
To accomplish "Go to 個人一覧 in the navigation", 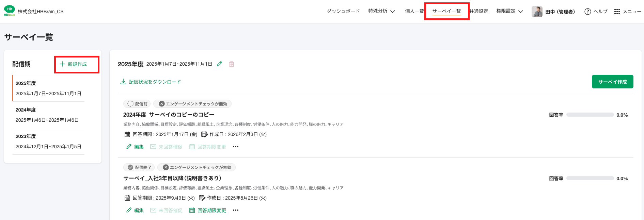I will (414, 11).
